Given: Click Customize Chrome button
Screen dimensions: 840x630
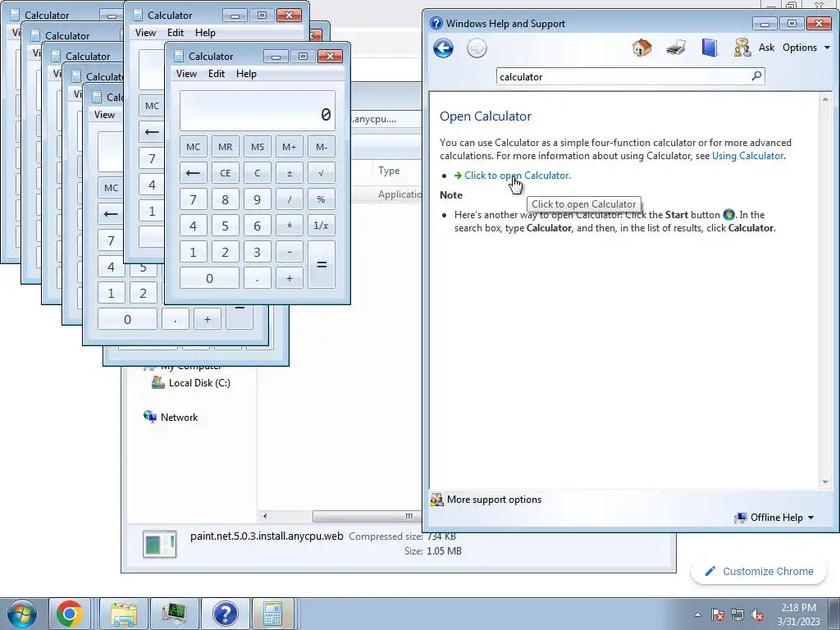Looking at the screenshot, I should [x=759, y=571].
